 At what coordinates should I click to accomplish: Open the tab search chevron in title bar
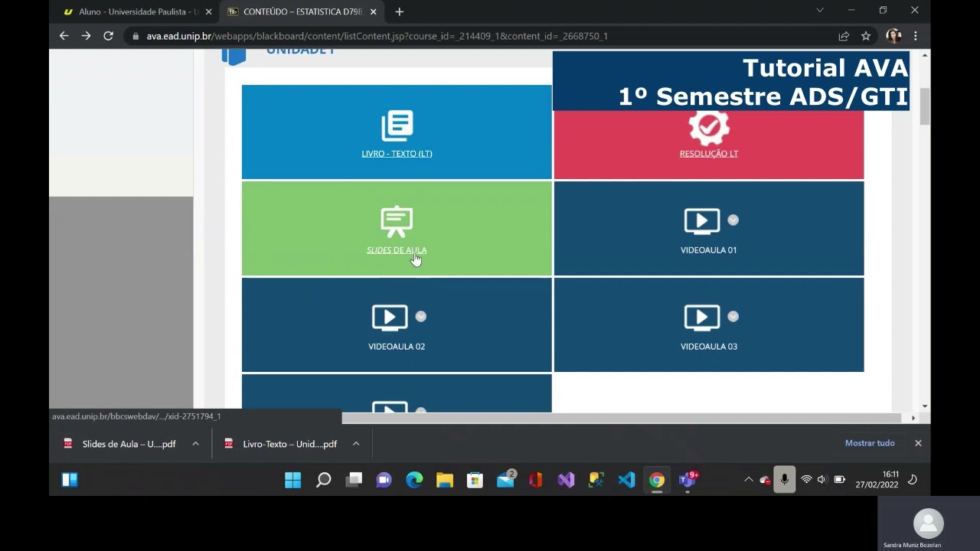tap(820, 11)
